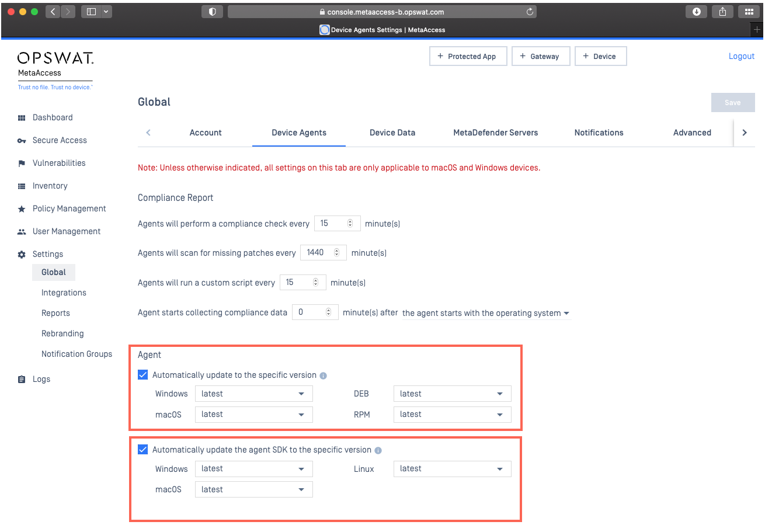The width and height of the screenshot is (765, 532).
Task: Click the User Management people icon
Action: click(x=22, y=232)
